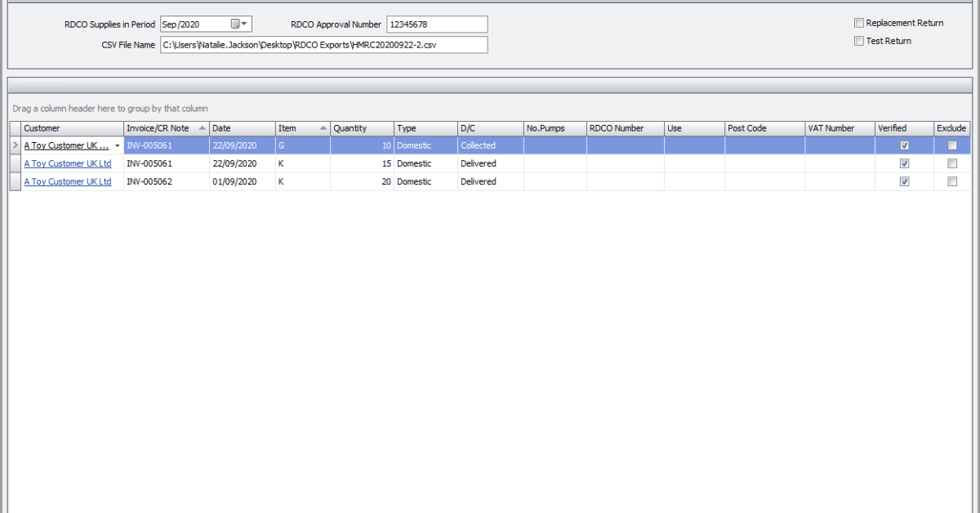
Task: Enable the Replacement Return checkbox
Action: click(858, 23)
